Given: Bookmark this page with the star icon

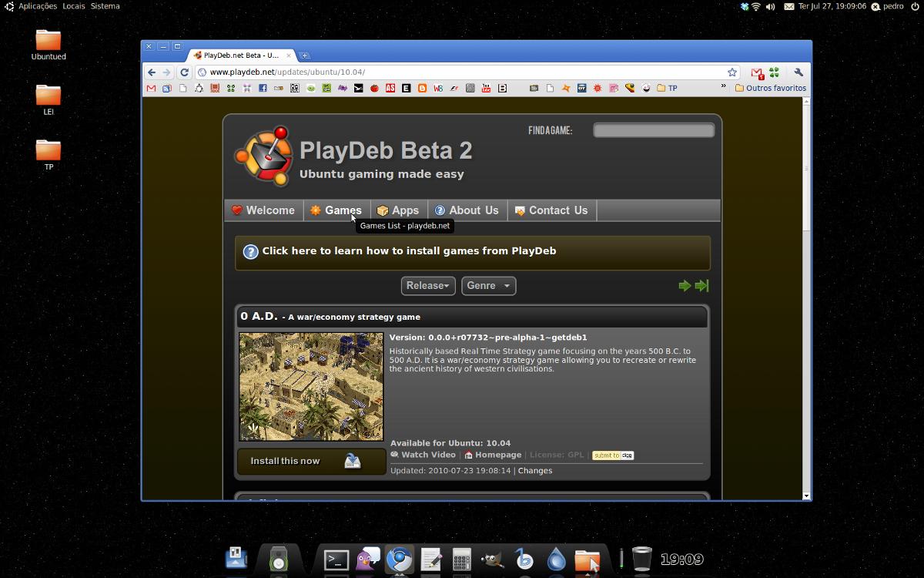Looking at the screenshot, I should click(x=732, y=72).
